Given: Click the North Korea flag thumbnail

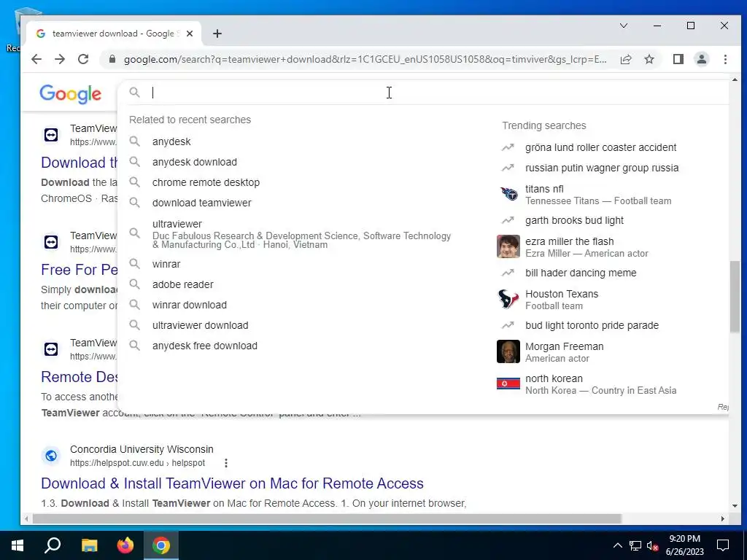Looking at the screenshot, I should [508, 384].
